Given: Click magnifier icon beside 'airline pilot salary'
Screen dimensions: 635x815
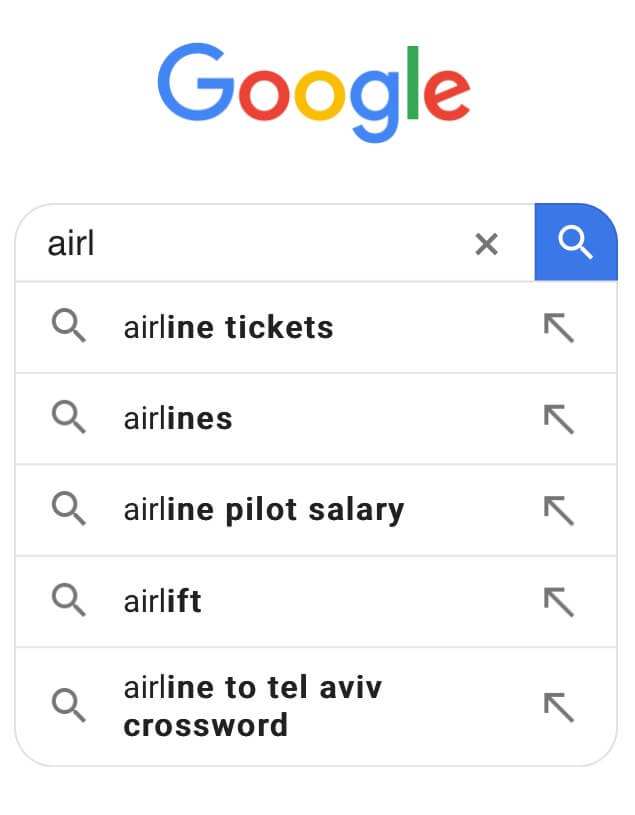Looking at the screenshot, I should pyautogui.click(x=69, y=509).
